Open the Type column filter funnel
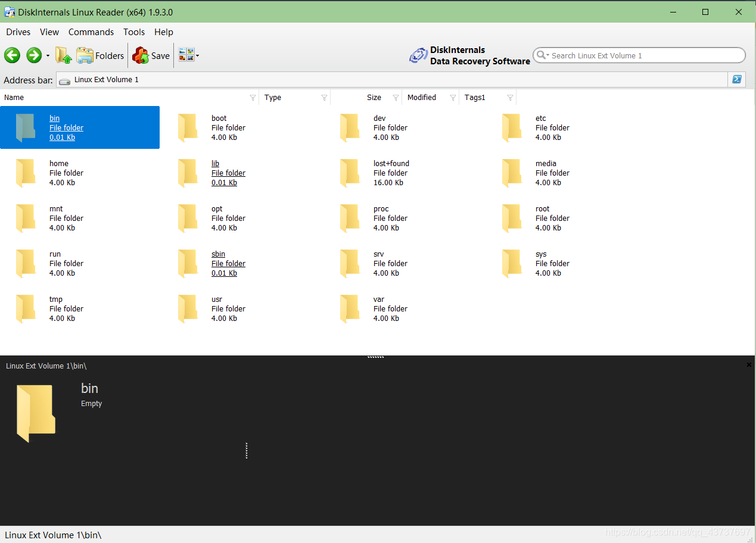The image size is (756, 543). (x=324, y=98)
